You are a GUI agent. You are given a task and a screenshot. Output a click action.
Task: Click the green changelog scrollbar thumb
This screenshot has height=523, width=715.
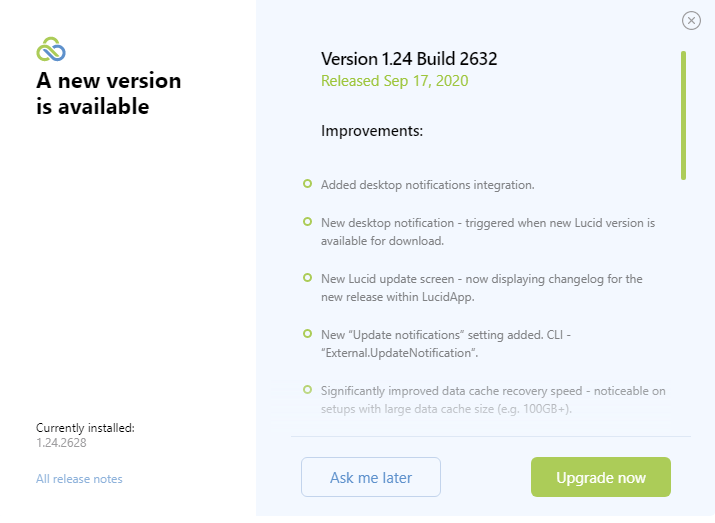tap(683, 115)
